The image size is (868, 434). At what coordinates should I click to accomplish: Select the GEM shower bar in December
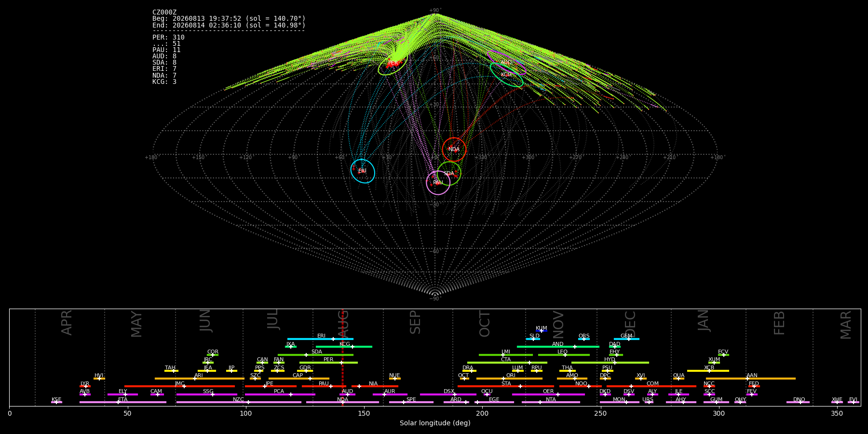click(x=626, y=339)
